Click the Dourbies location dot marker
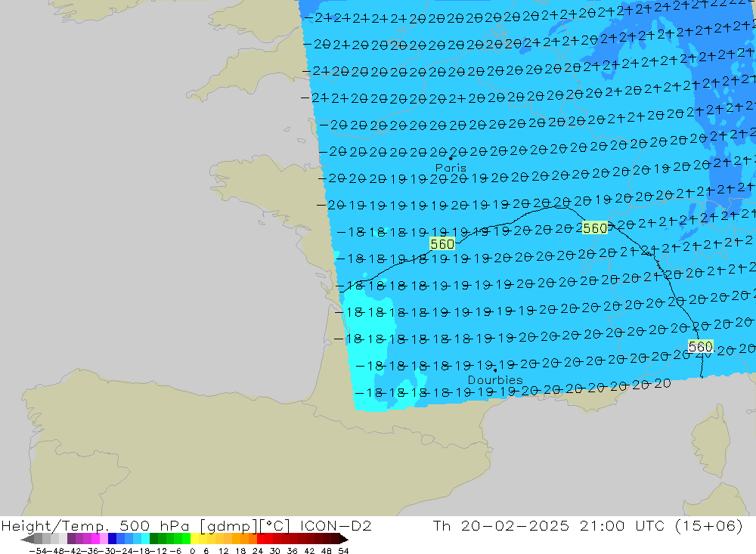Screen dimensions: 756x554 click(495, 371)
